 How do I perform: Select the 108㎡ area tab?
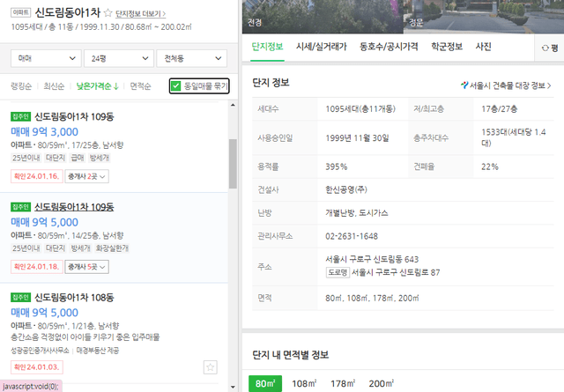coord(304,383)
